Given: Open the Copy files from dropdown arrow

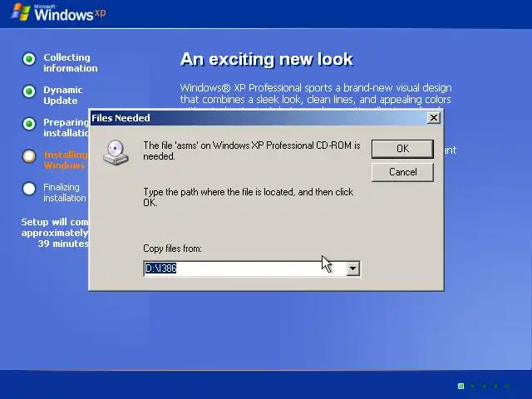Looking at the screenshot, I should pyautogui.click(x=352, y=268).
